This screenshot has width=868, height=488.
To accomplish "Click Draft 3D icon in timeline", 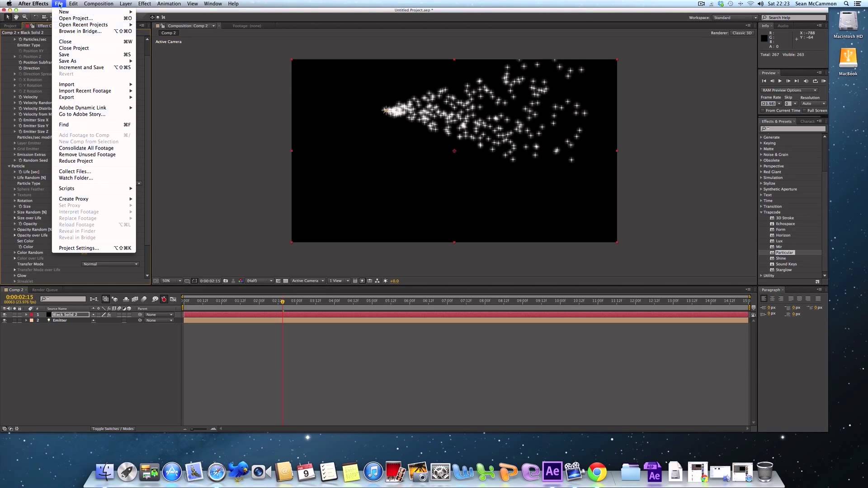I will [115, 299].
